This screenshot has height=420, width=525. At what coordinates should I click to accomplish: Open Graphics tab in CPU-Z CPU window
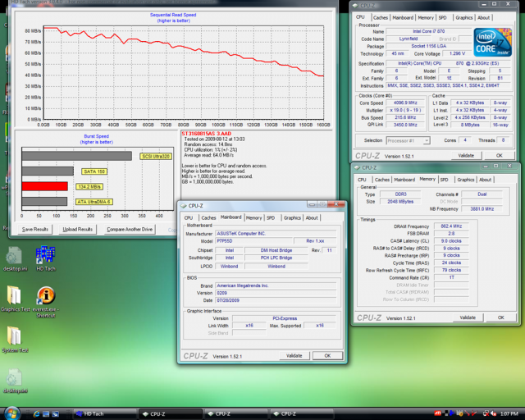click(464, 18)
